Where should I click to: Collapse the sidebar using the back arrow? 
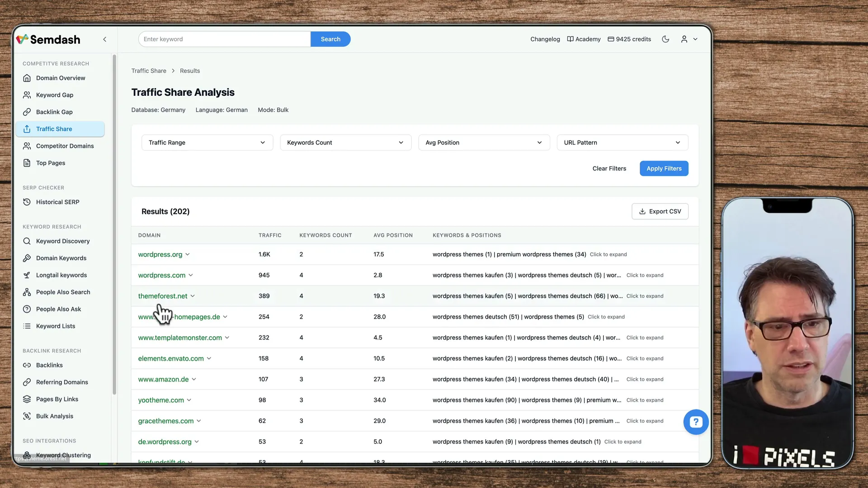(104, 39)
